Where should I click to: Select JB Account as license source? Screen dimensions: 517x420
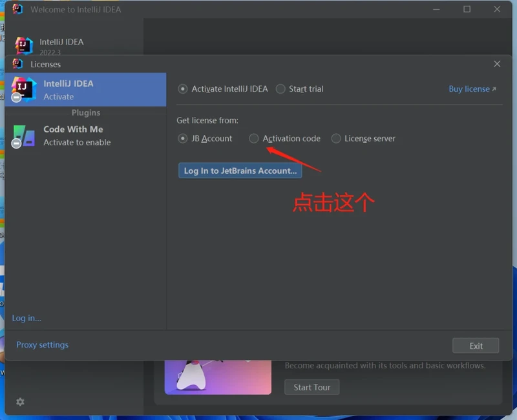pos(183,138)
